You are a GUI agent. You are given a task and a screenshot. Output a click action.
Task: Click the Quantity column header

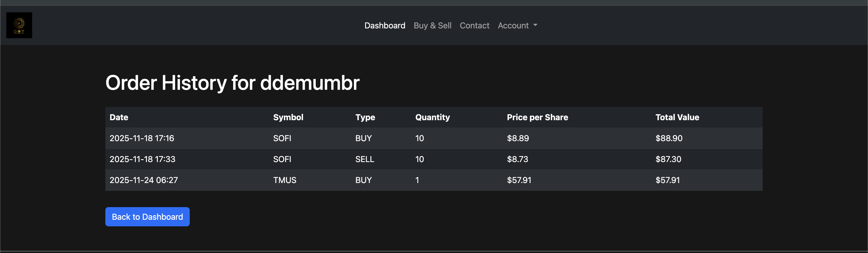coord(432,117)
